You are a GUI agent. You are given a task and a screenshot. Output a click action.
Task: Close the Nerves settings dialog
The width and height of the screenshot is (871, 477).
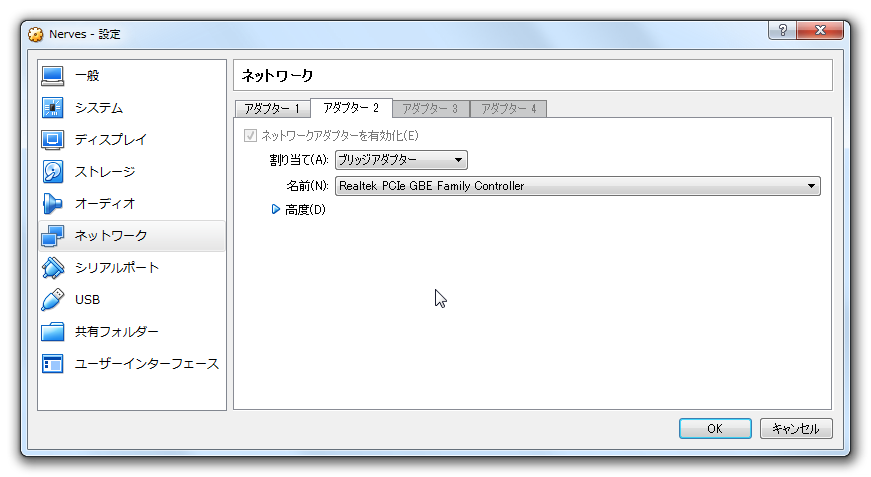coord(820,31)
